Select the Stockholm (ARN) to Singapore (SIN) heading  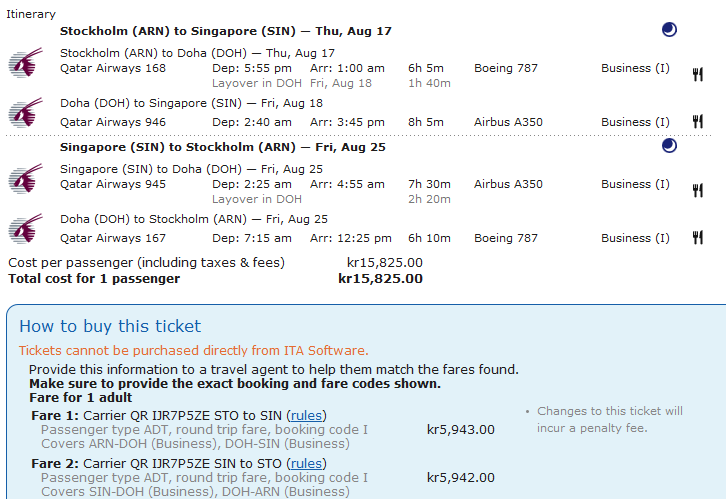click(x=226, y=31)
